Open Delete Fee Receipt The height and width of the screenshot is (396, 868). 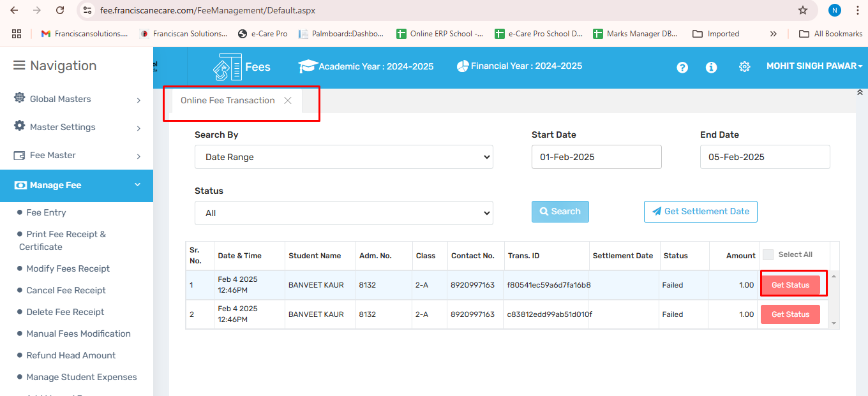click(x=65, y=312)
